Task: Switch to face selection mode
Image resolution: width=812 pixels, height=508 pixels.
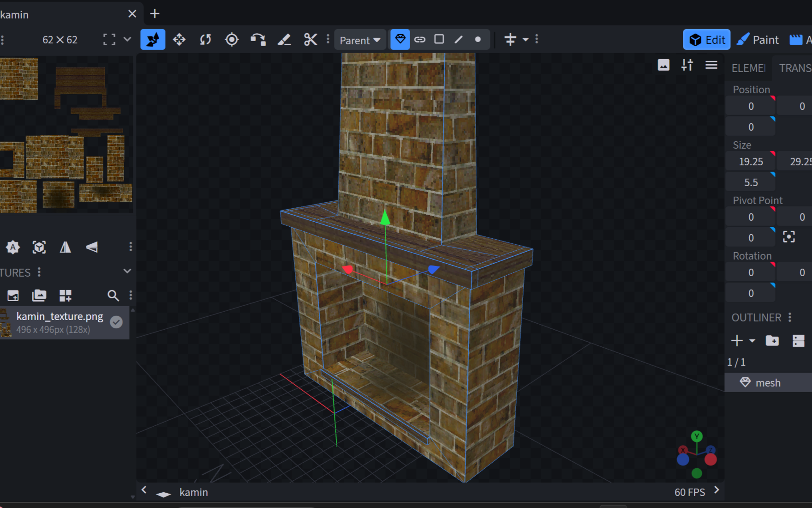Action: point(439,40)
